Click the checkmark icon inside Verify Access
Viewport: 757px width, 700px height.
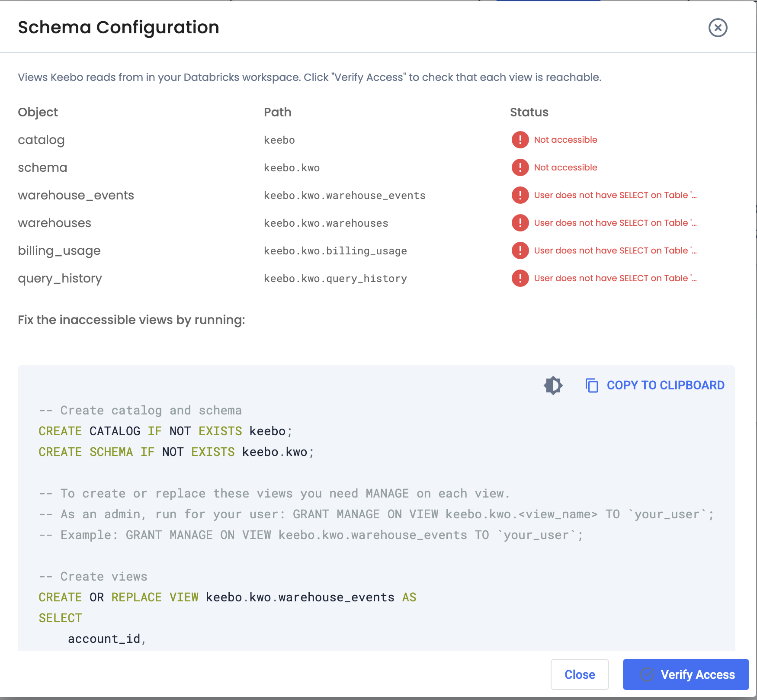[x=647, y=674]
